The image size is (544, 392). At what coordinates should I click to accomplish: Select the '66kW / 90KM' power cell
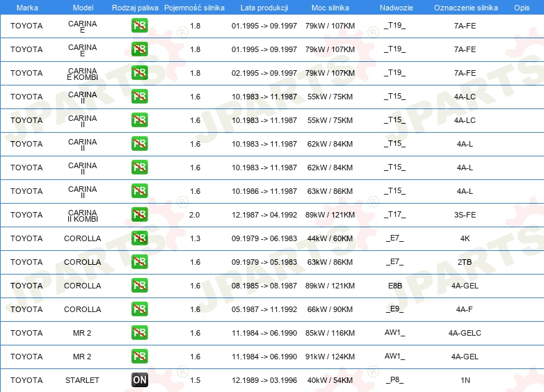(x=330, y=309)
